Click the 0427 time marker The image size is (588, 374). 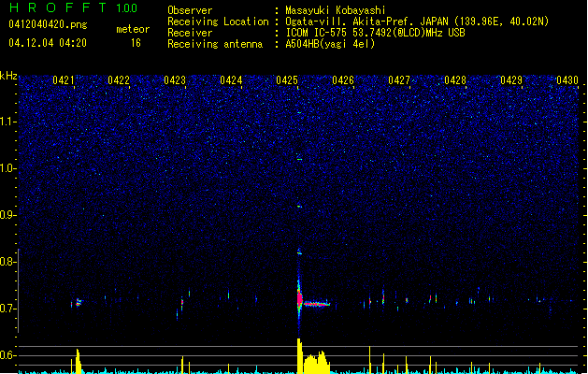click(x=399, y=80)
